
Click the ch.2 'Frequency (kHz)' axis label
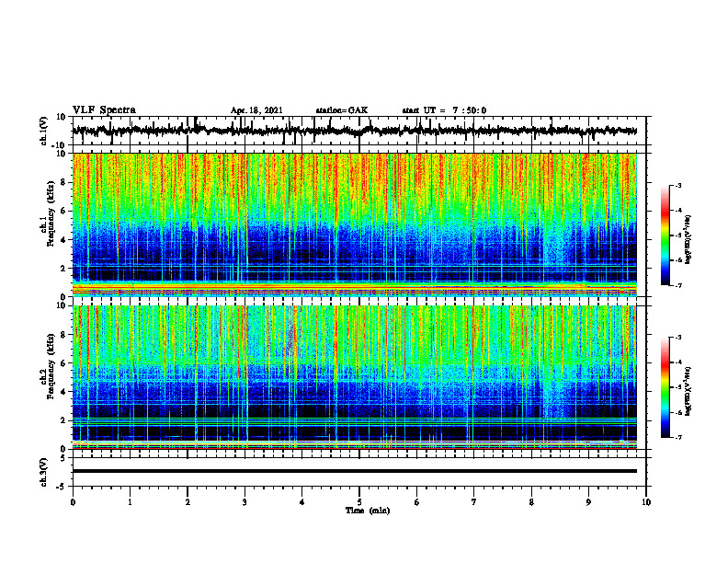pyautogui.click(x=51, y=366)
